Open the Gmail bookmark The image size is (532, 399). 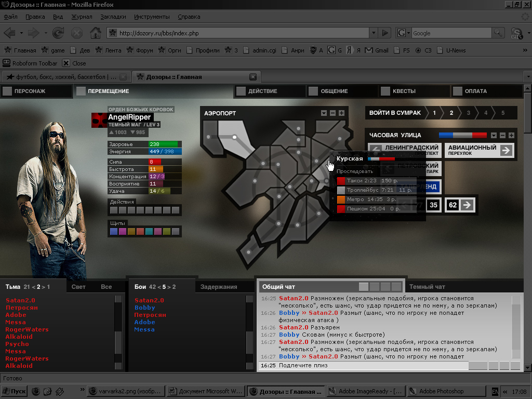[x=377, y=50]
